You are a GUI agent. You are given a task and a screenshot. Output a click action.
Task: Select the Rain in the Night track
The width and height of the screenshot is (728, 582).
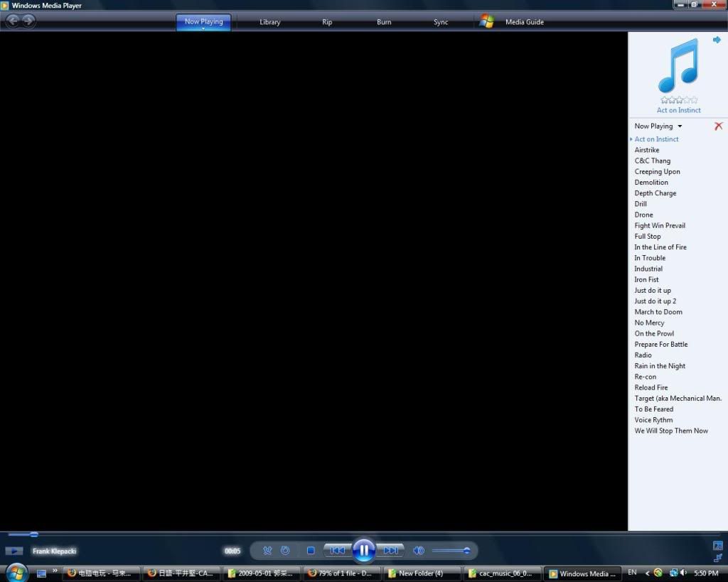pos(660,366)
